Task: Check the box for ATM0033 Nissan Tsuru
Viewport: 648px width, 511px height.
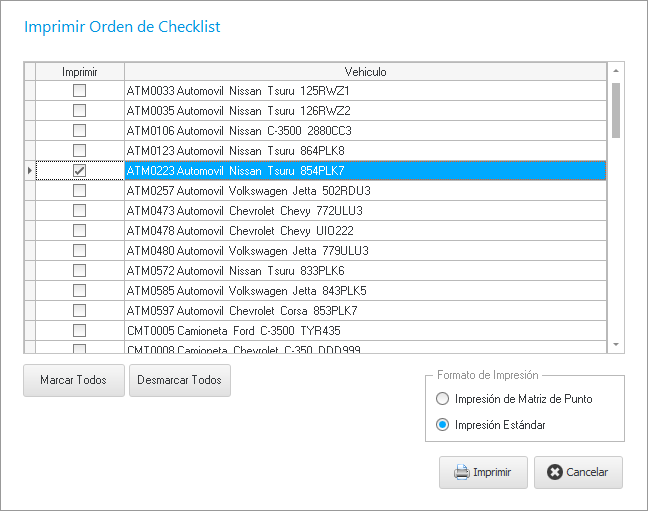Action: pyautogui.click(x=79, y=91)
